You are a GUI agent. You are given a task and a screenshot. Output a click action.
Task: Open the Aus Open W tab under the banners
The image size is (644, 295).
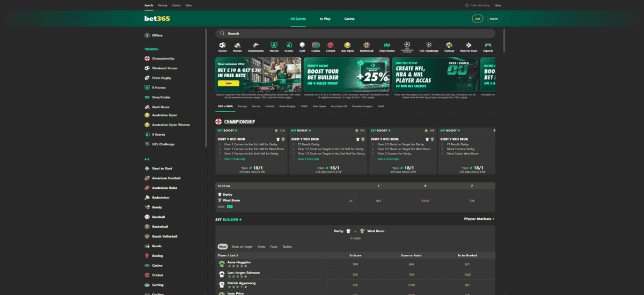[x=339, y=106]
